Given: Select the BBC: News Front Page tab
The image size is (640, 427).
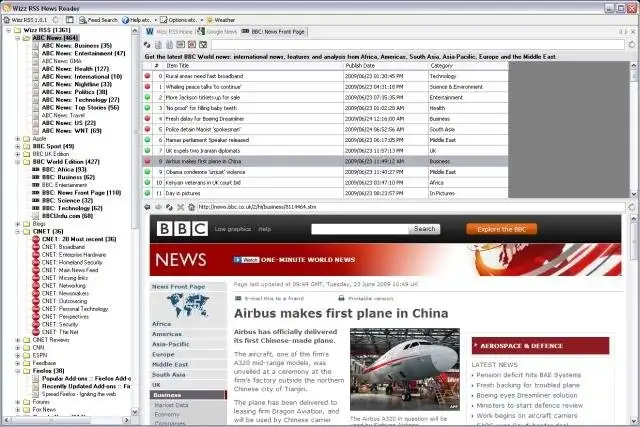Looking at the screenshot, I should [273, 31].
